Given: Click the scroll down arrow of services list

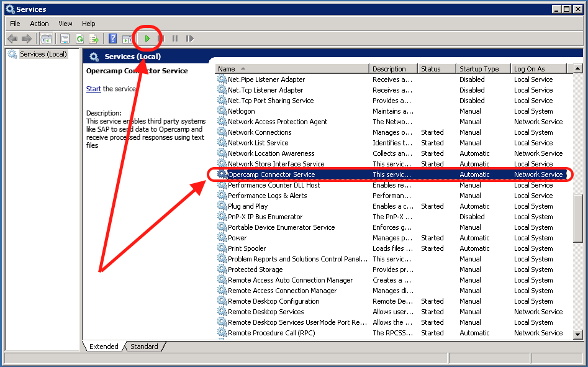Looking at the screenshot, I should tap(578, 334).
